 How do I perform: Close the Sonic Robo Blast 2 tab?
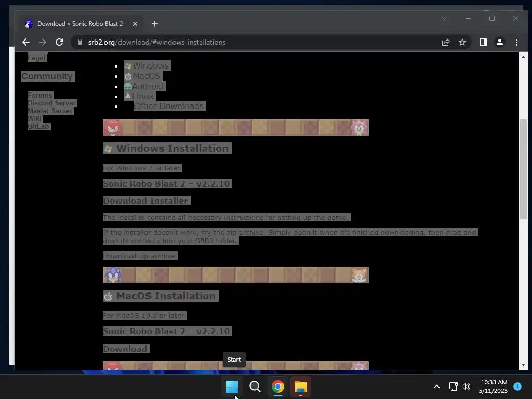135,24
